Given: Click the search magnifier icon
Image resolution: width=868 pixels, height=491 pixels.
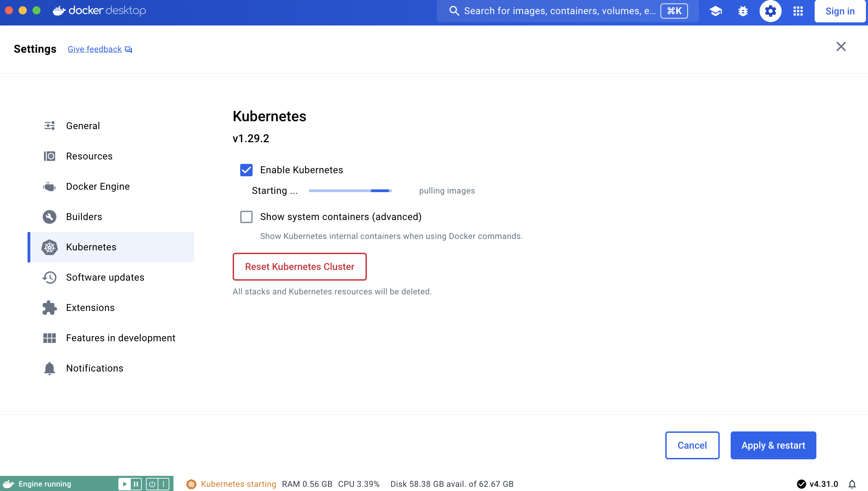Looking at the screenshot, I should click(454, 11).
